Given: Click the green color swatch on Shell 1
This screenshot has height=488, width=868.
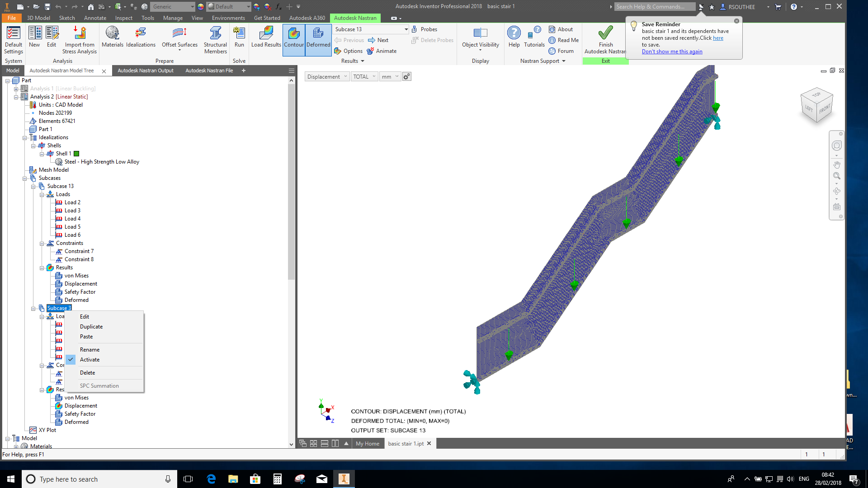Looking at the screenshot, I should pyautogui.click(x=76, y=153).
